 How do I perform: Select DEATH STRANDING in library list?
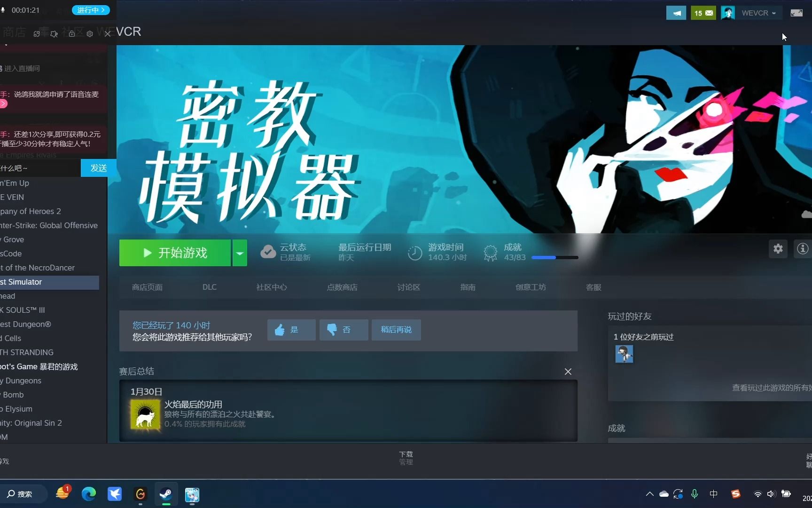point(49,352)
